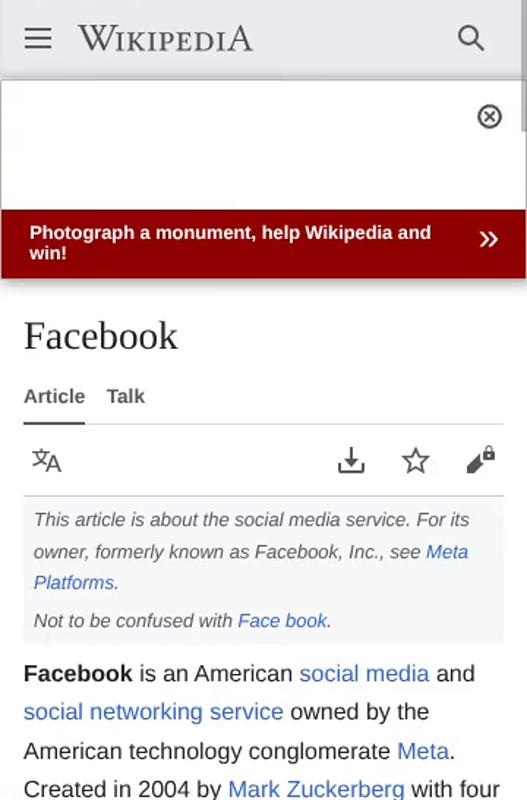The image size is (527, 800).
Task: Open the Meta Platforms link
Action: click(x=251, y=567)
